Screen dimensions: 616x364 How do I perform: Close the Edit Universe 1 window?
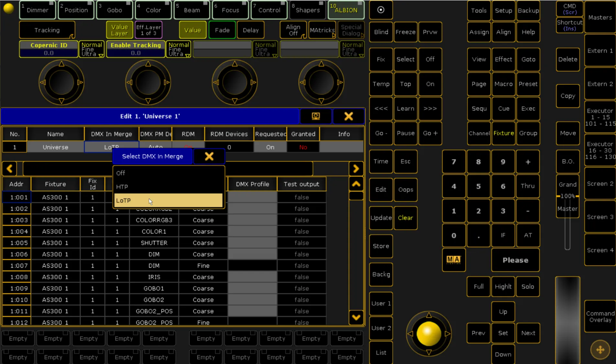click(x=348, y=116)
